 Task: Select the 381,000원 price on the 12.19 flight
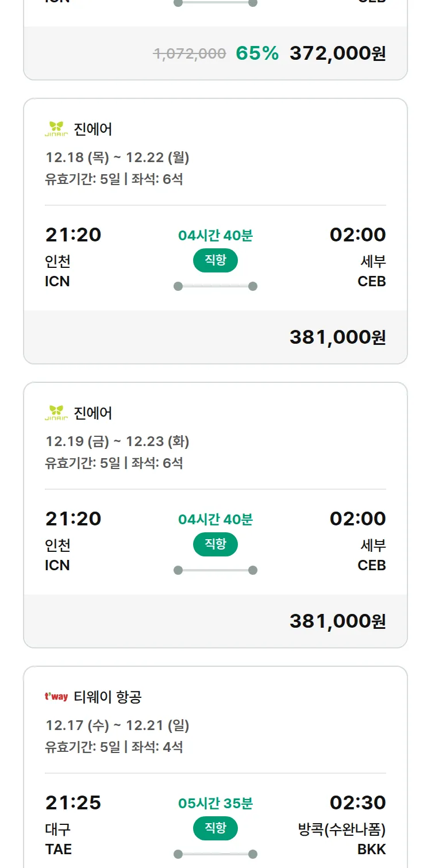337,621
